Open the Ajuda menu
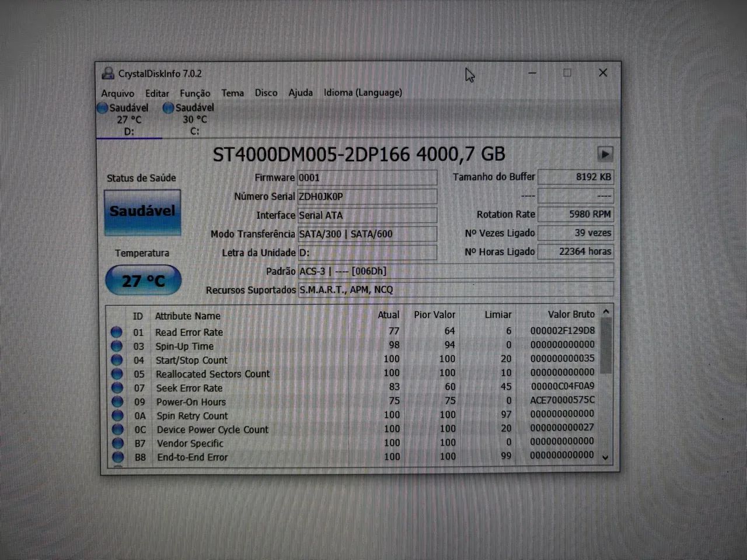The height and width of the screenshot is (560, 747). 301,93
